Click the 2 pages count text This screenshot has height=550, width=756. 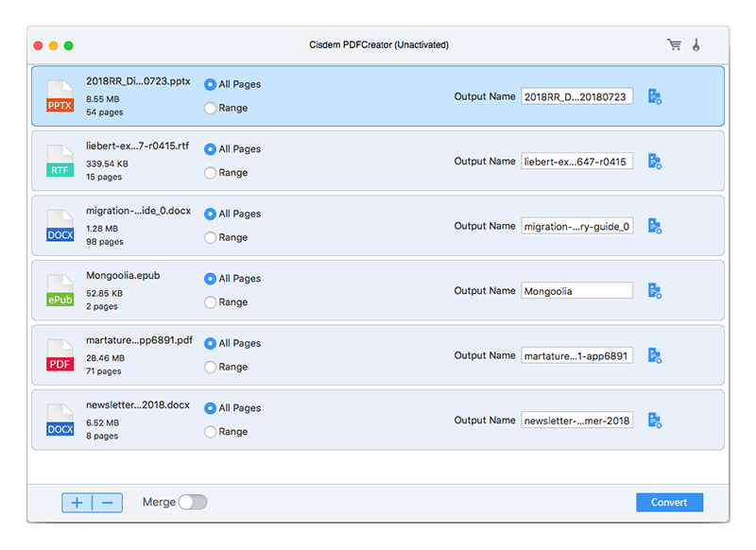pos(102,306)
